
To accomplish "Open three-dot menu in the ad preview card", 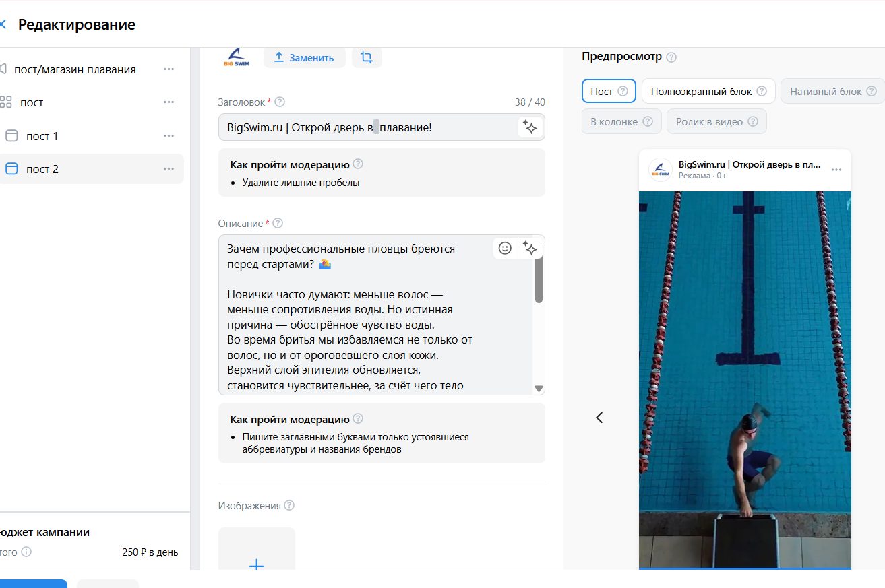I will 836,170.
